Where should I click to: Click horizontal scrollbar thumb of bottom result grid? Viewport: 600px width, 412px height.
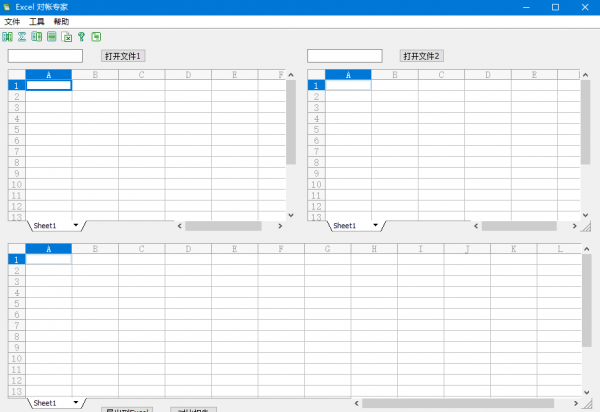(x=458, y=403)
